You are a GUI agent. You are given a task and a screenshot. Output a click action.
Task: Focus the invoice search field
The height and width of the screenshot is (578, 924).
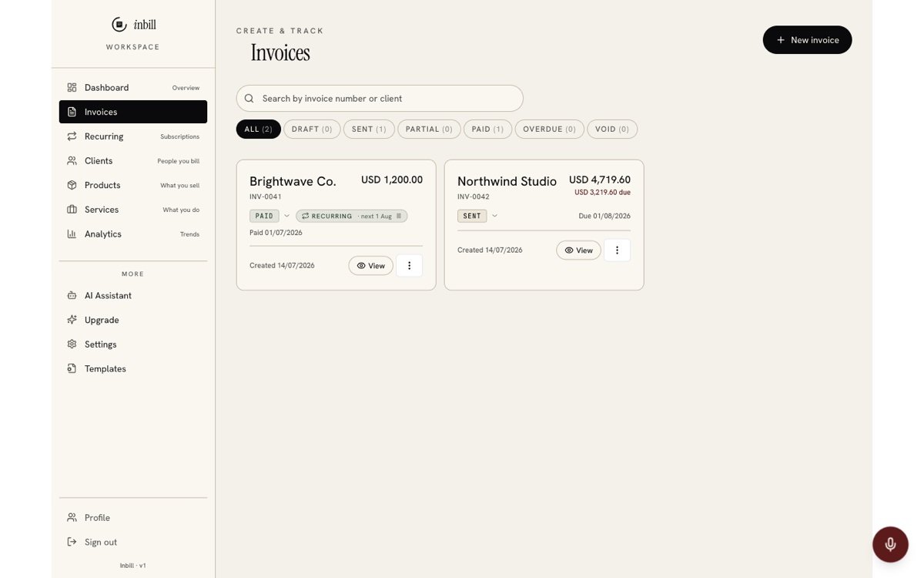click(x=380, y=99)
